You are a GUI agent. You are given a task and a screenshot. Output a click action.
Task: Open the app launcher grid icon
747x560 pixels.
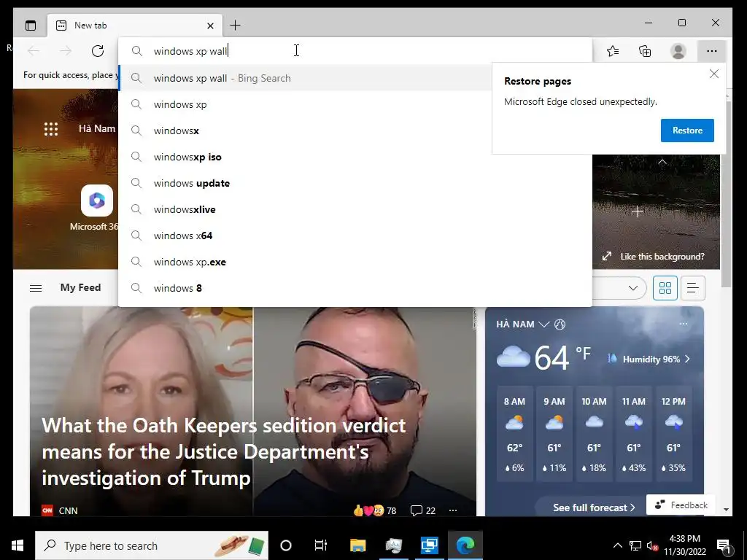pos(50,129)
